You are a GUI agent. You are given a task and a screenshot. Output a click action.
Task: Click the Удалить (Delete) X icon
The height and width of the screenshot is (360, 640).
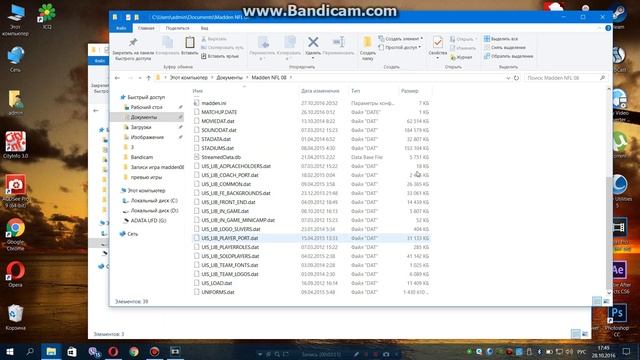[313, 42]
